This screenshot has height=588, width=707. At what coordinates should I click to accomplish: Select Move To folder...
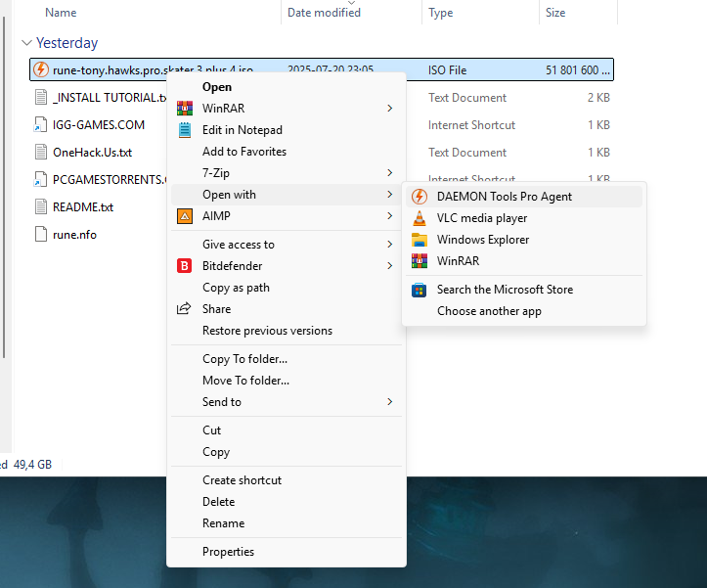pos(287,381)
